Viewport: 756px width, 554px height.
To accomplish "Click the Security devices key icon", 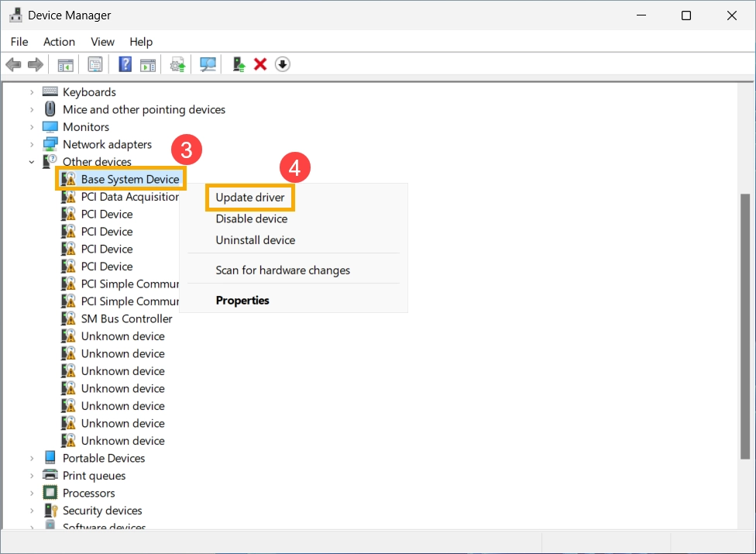I will (x=50, y=510).
